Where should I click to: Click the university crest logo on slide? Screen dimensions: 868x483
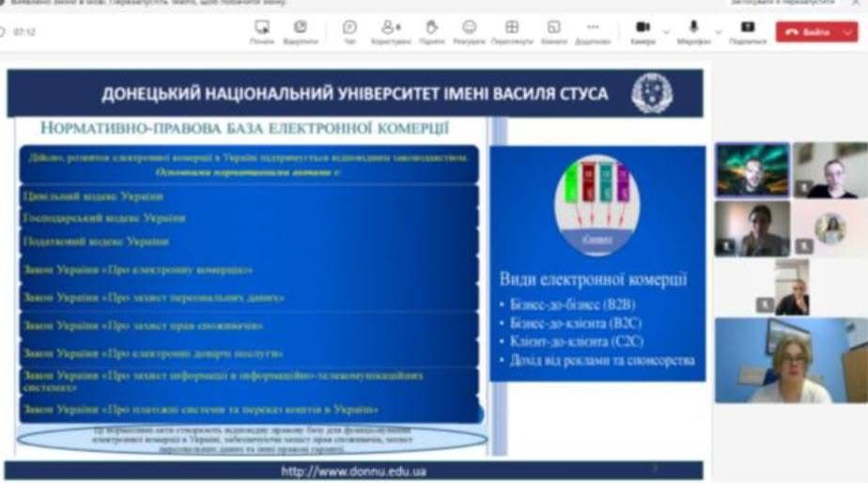(652, 93)
